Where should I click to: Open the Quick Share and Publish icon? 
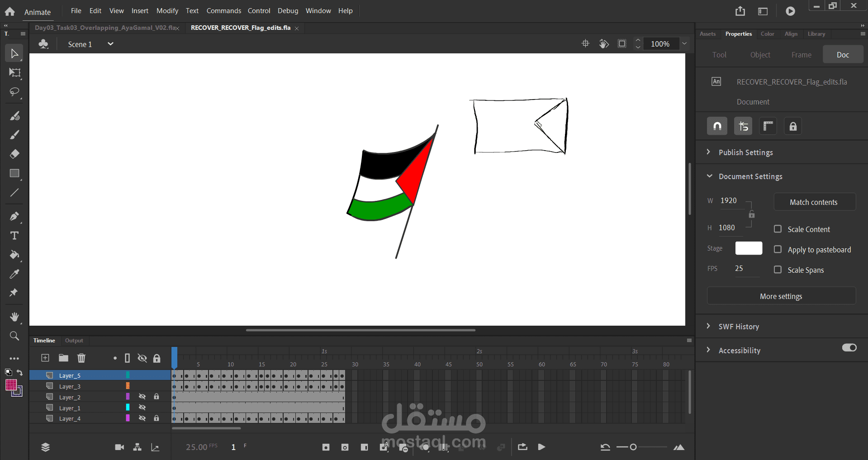coord(740,11)
